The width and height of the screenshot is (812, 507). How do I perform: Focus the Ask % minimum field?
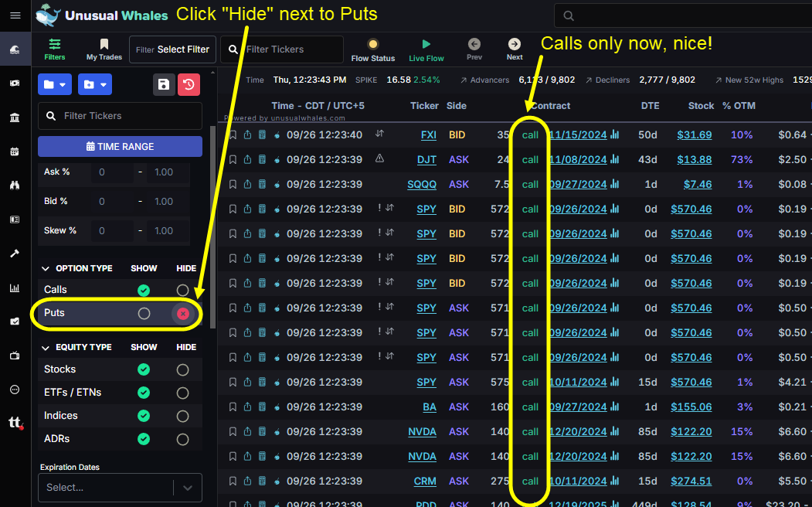(112, 172)
